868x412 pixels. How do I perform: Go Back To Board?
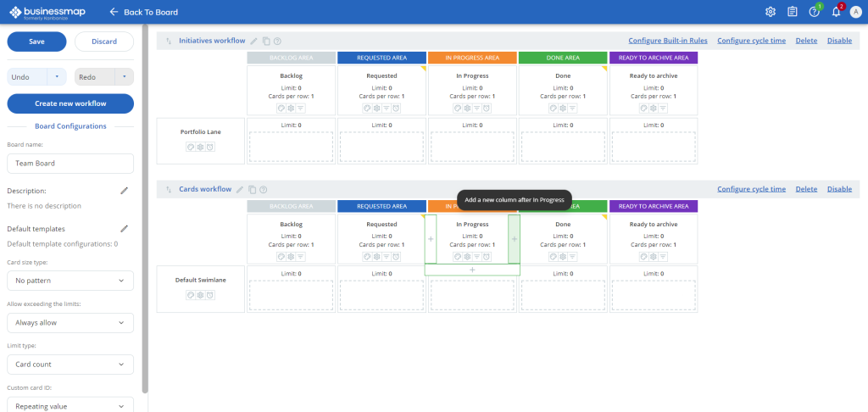tap(144, 12)
